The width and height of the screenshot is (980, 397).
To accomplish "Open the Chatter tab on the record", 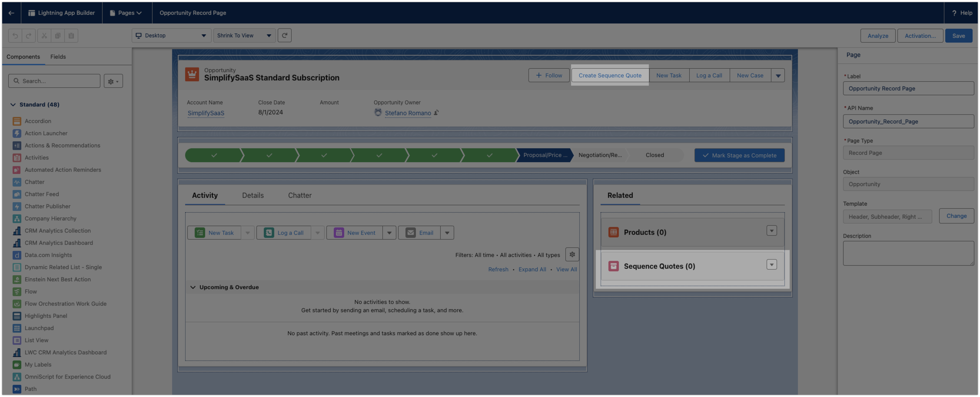I will (x=299, y=195).
